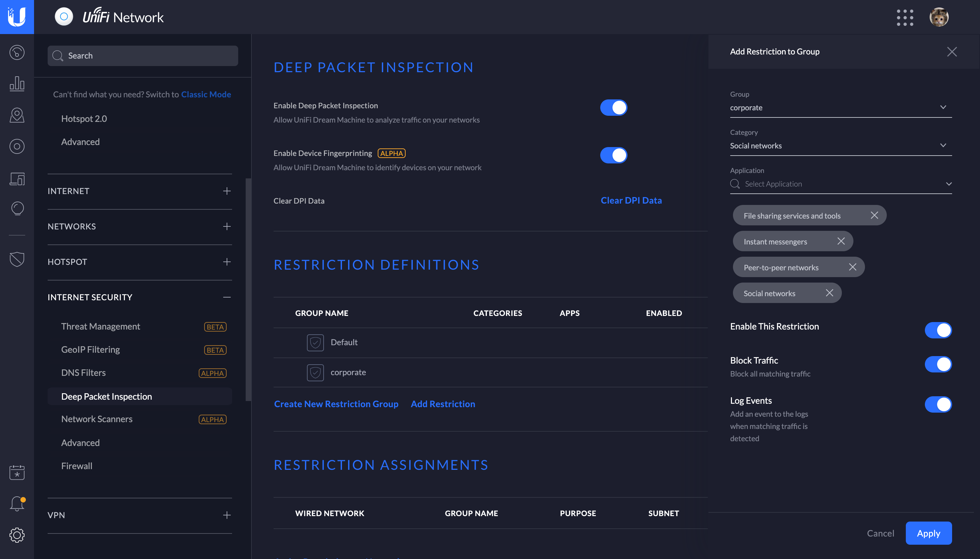Select Deep Packet Inspection menu item
The height and width of the screenshot is (559, 980).
coord(140,396)
